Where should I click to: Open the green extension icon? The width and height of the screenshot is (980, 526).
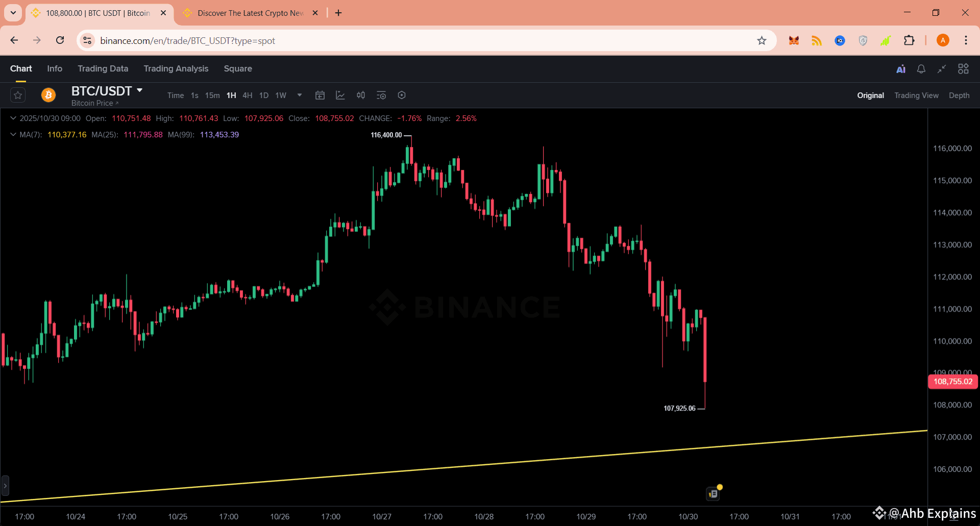[886, 41]
